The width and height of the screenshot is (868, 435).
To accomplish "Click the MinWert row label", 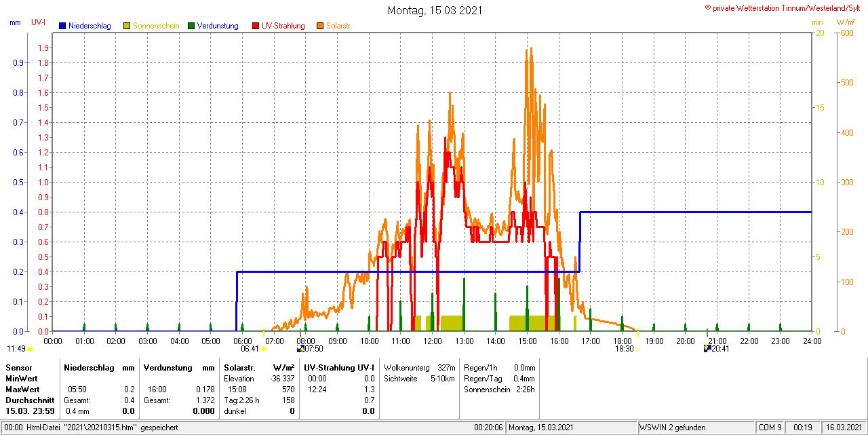I will 22,378.
